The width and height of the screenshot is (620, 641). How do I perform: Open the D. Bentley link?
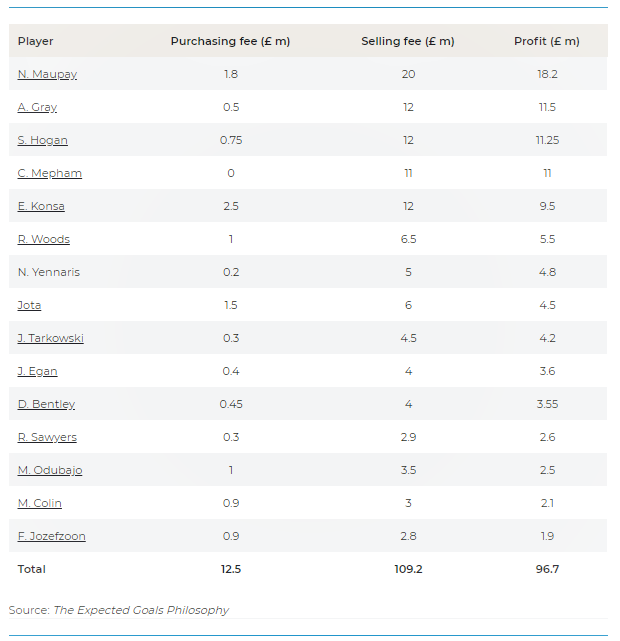pyautogui.click(x=46, y=404)
